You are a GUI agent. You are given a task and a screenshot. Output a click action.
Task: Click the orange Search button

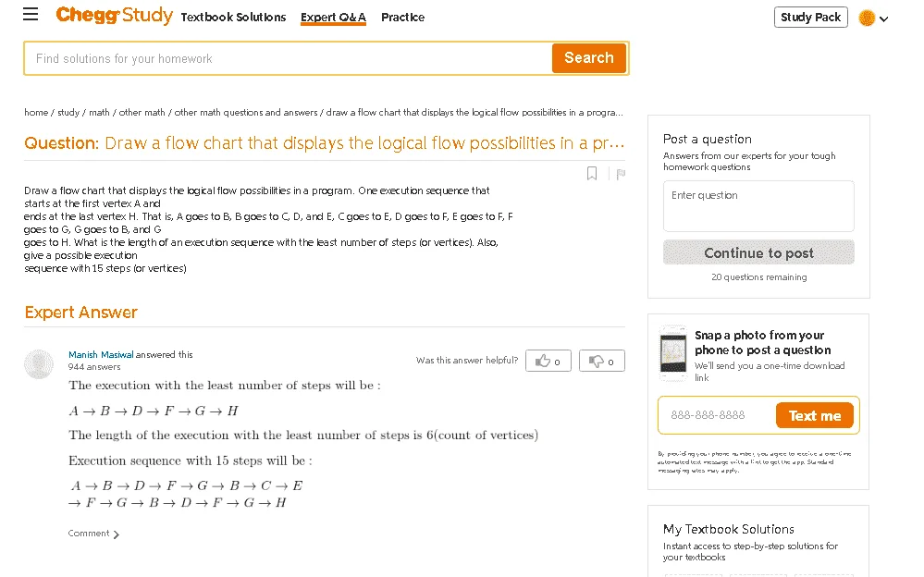(x=588, y=57)
